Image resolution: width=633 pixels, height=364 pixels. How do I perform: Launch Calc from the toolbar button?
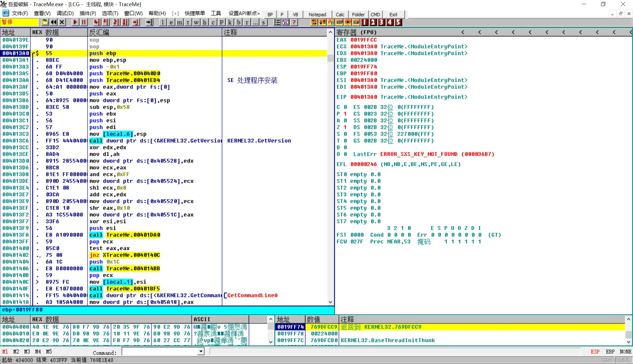point(340,14)
